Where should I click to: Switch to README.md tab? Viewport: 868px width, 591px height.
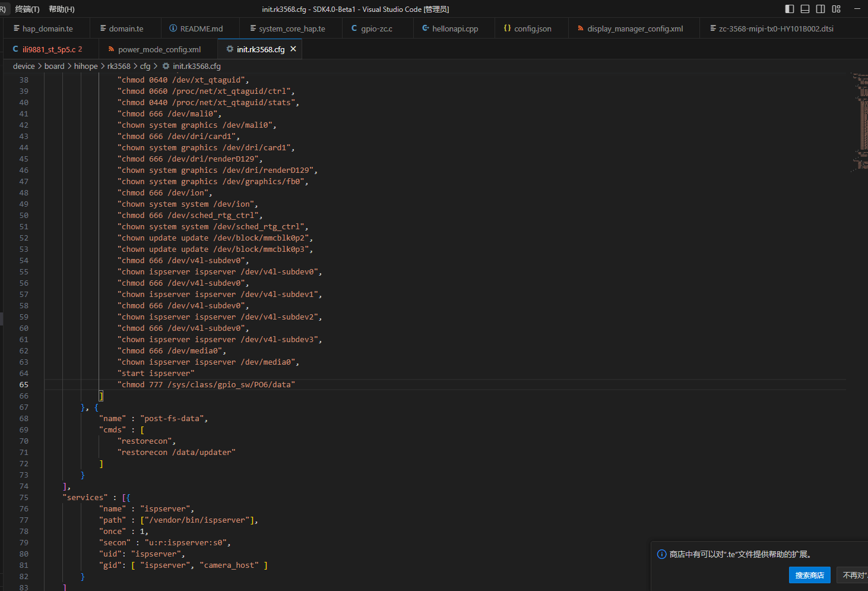tap(201, 29)
